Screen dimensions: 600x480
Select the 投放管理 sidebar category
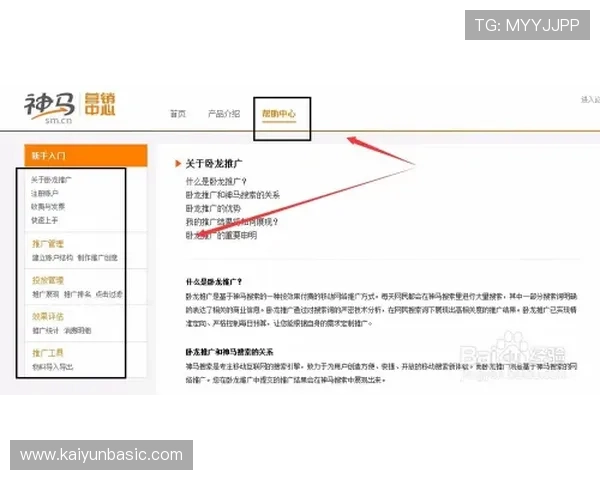pyautogui.click(x=48, y=280)
